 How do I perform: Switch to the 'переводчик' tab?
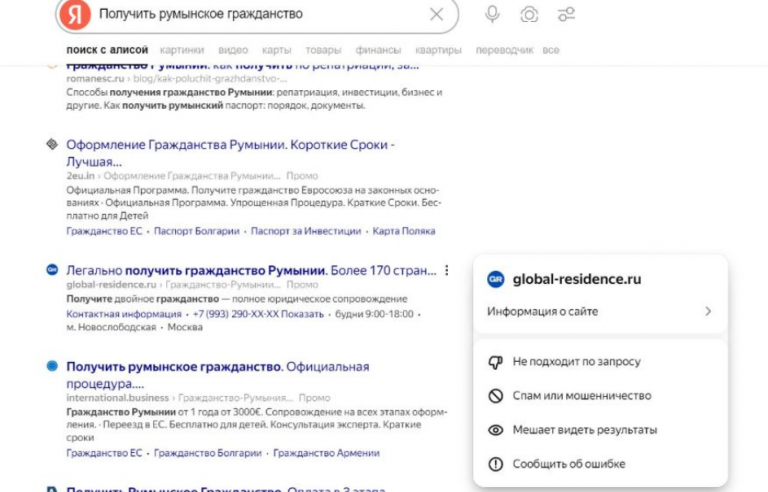click(504, 50)
